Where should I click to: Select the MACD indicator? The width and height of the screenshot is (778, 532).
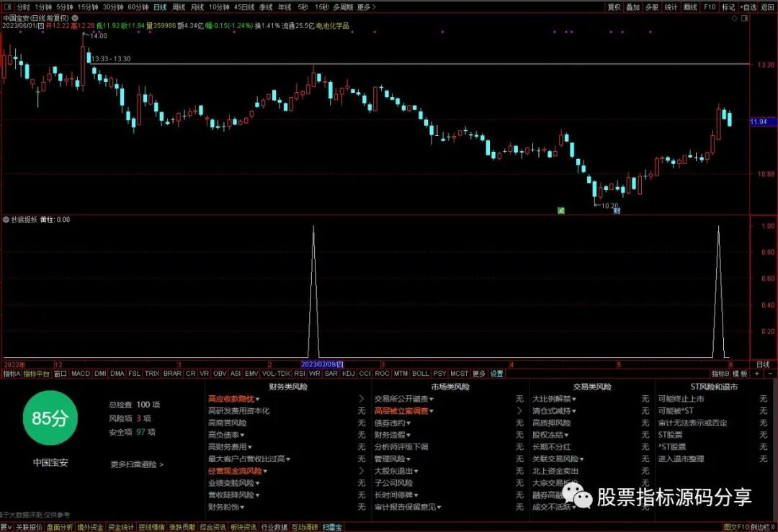[x=81, y=374]
